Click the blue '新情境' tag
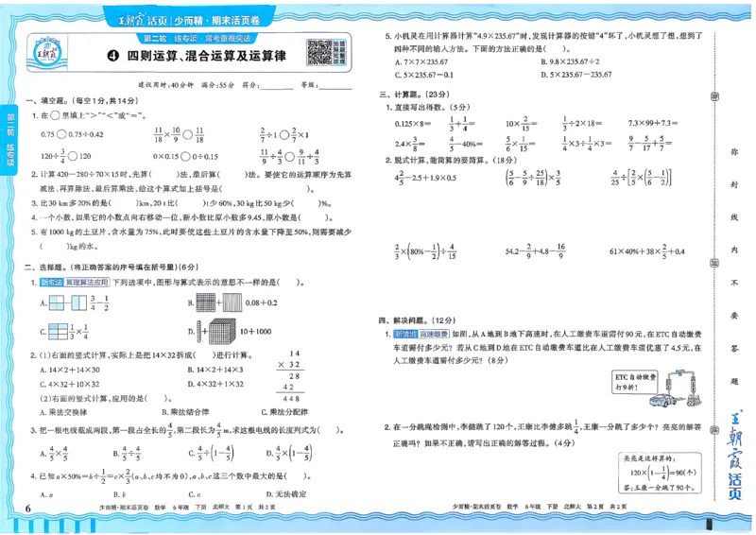The width and height of the screenshot is (756, 535). tap(405, 334)
